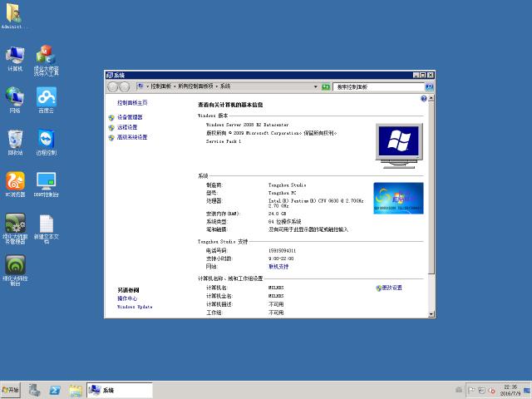Click 联机支持 online support link

click(x=278, y=267)
